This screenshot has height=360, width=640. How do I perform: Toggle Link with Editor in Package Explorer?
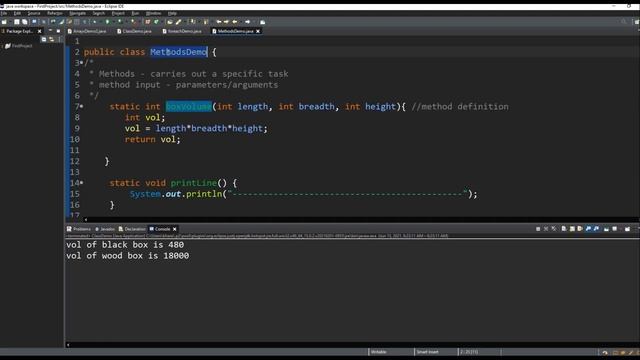pyautogui.click(x=51, y=39)
